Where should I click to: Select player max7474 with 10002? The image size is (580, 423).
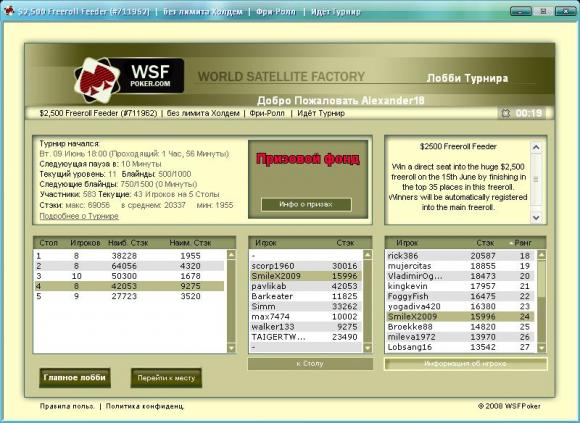306,317
